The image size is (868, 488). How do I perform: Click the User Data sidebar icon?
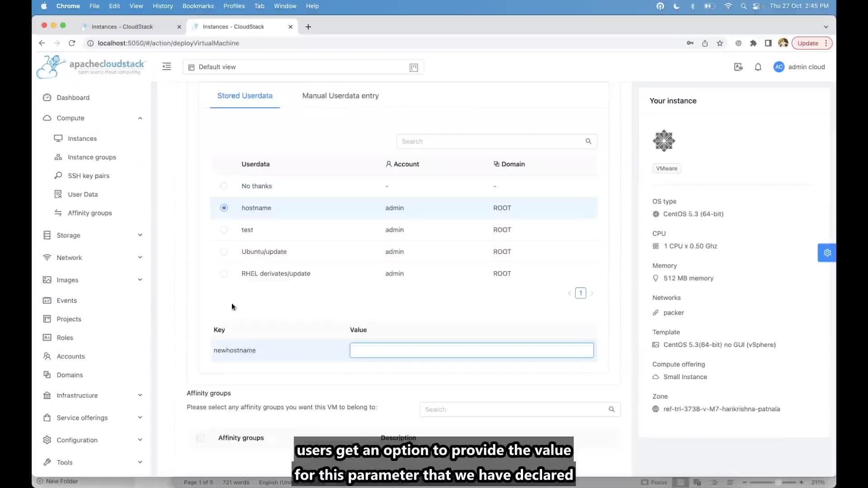tap(58, 194)
